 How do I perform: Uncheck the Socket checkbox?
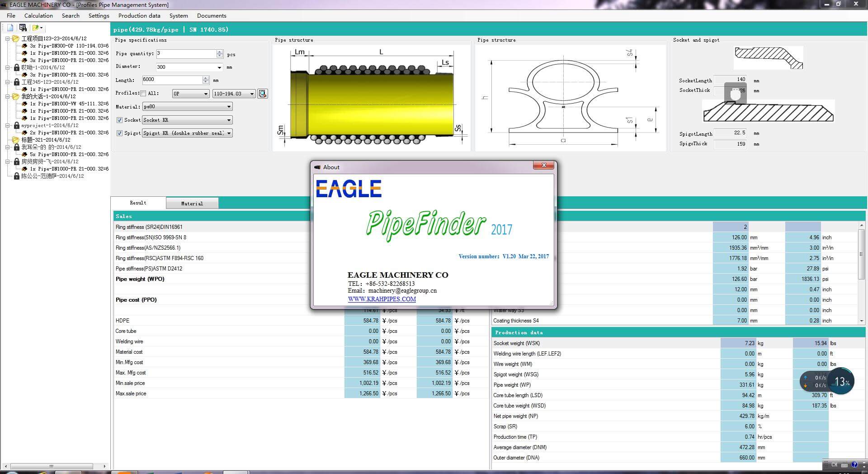pyautogui.click(x=120, y=120)
